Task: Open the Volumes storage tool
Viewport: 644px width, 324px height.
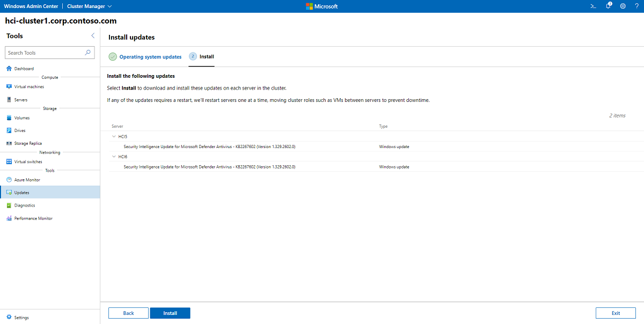Action: pyautogui.click(x=22, y=118)
